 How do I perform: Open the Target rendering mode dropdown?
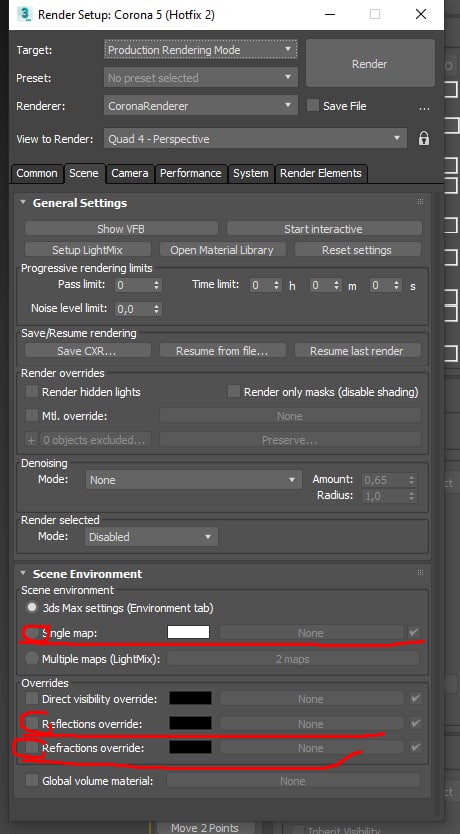pos(200,50)
